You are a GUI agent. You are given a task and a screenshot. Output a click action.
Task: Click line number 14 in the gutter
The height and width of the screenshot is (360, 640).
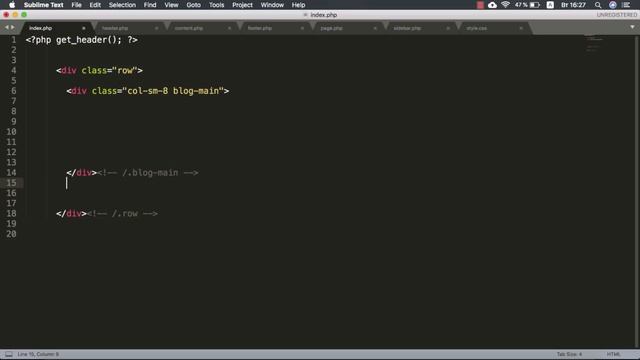pyautogui.click(x=11, y=173)
